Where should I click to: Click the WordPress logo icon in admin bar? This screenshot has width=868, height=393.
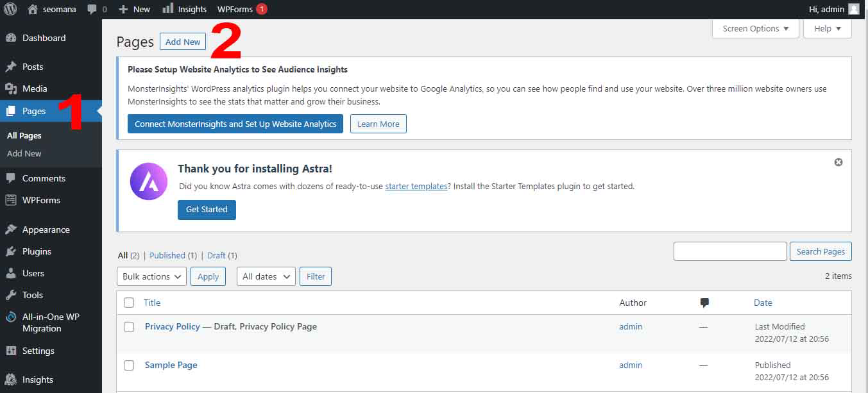10,9
